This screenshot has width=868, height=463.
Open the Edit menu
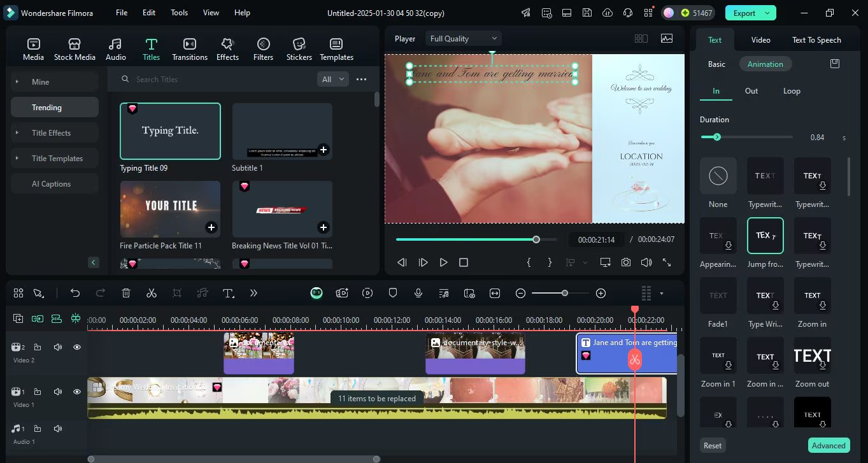point(149,13)
